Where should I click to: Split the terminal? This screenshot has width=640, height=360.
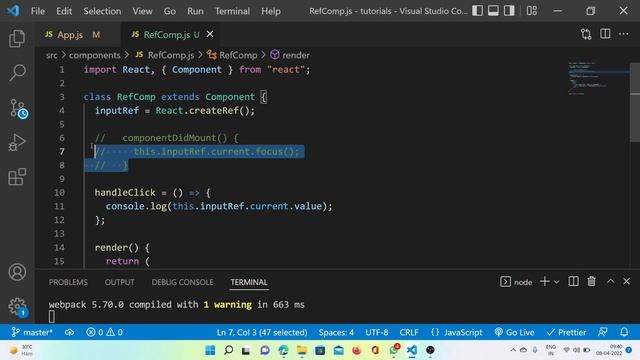click(x=573, y=281)
